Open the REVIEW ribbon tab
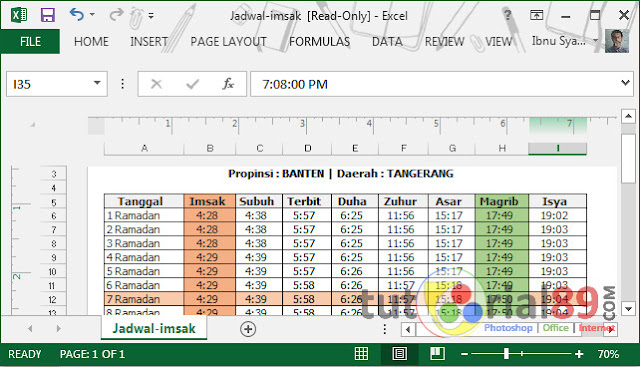The width and height of the screenshot is (640, 367). [444, 42]
